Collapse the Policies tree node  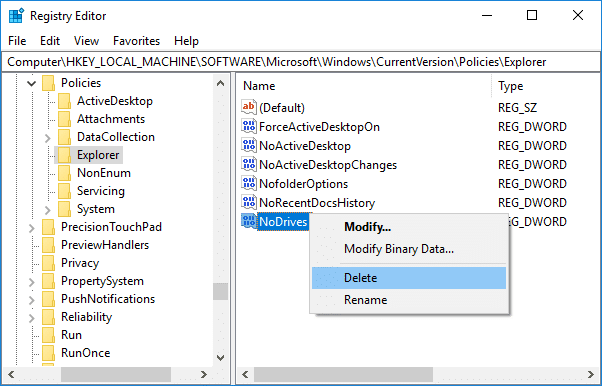click(32, 83)
